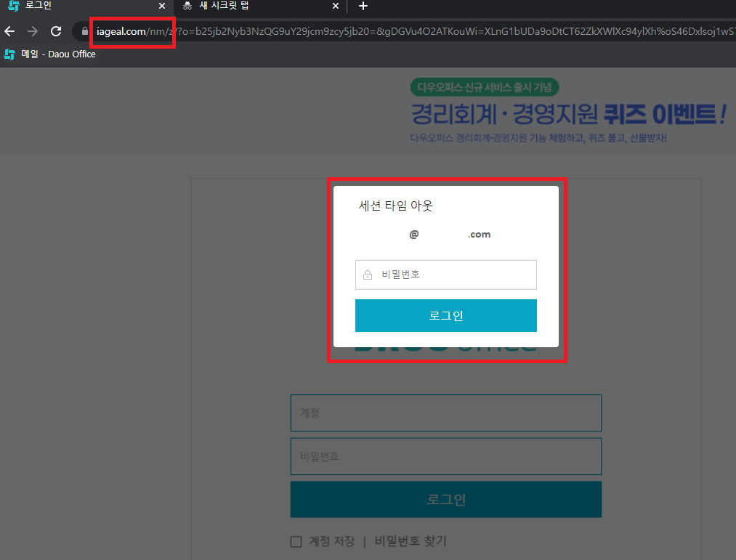Open site info via address bar padlock
This screenshot has width=736, height=560.
coord(85,31)
